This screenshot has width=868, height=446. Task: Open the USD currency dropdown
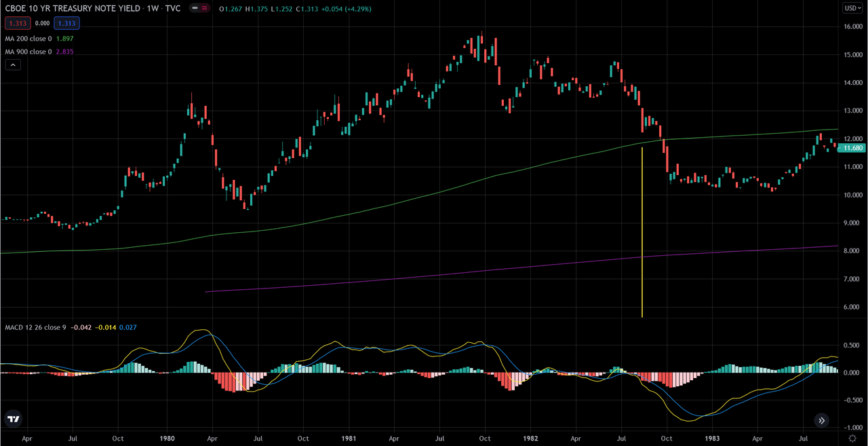pos(852,8)
